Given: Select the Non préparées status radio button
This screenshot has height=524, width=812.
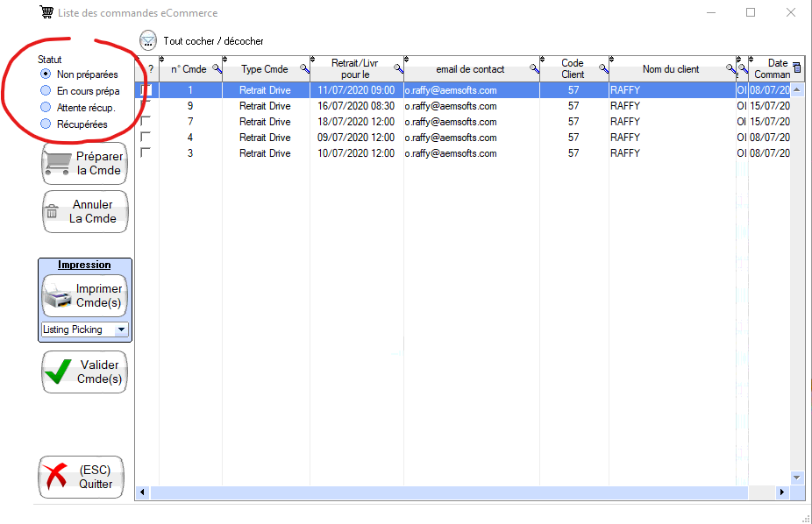Looking at the screenshot, I should click(x=46, y=74).
